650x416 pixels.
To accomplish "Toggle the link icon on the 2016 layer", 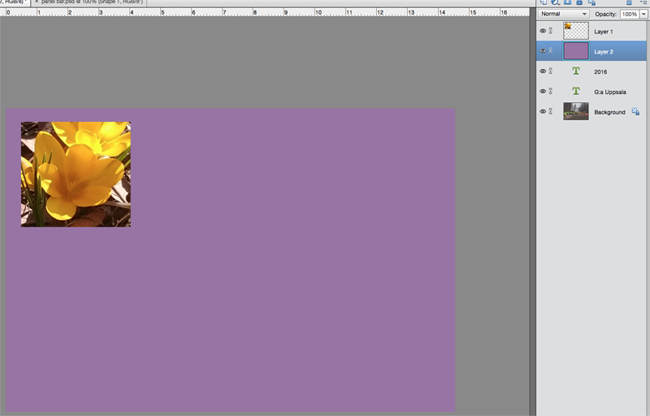I will tap(551, 71).
